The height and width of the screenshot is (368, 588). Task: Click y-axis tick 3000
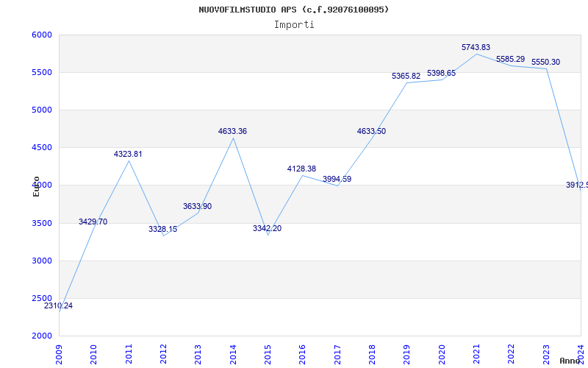[41, 261]
